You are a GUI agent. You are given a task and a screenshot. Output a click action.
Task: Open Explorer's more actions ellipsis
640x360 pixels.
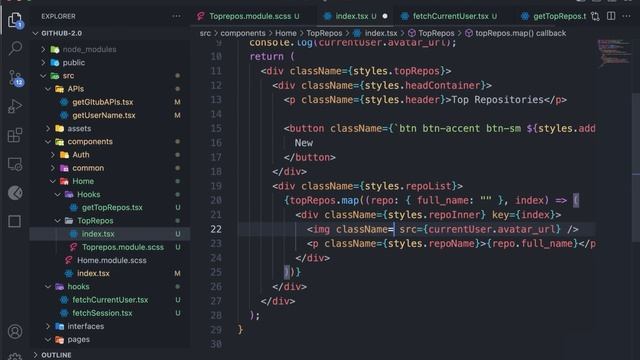[x=176, y=16]
